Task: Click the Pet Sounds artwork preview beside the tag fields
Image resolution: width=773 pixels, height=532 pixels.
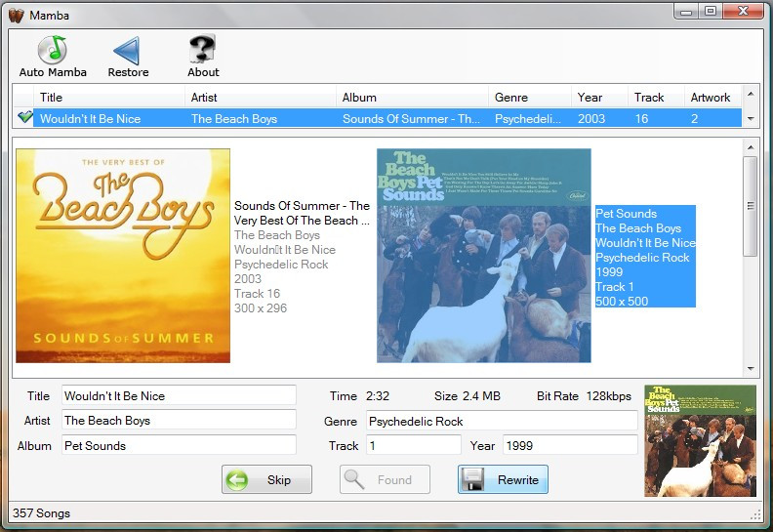Action: click(x=700, y=441)
